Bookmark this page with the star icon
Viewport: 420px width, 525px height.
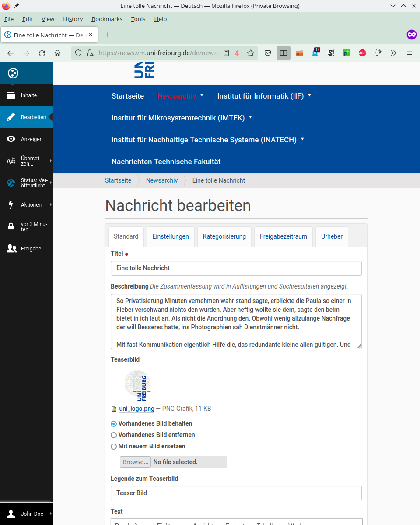[x=251, y=53]
